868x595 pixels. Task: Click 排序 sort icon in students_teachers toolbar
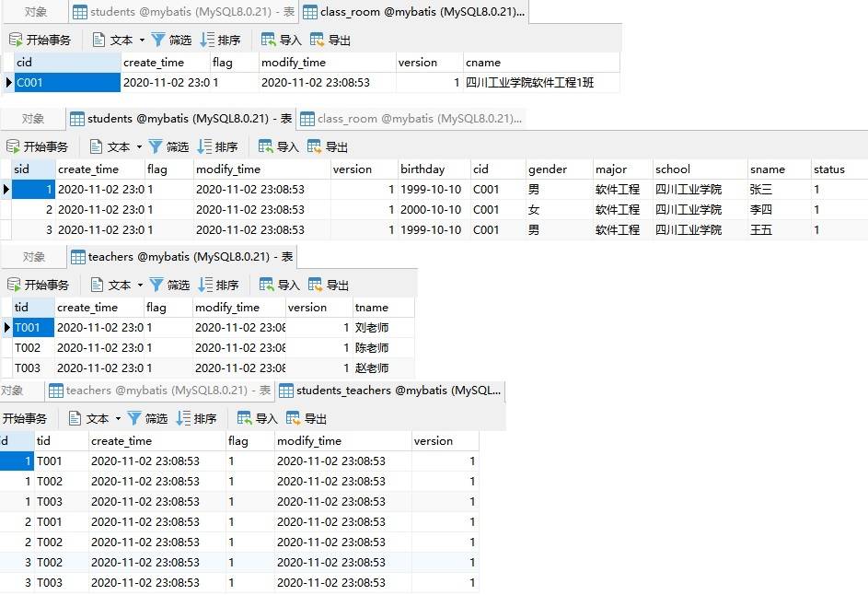click(x=183, y=418)
